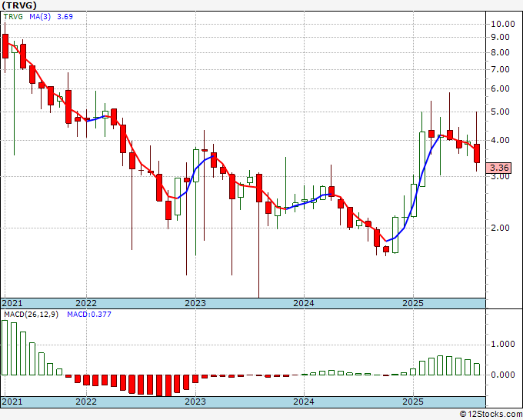The height and width of the screenshot is (420, 523).
Task: Click the 1.000 MACD axis label
Action: click(x=503, y=345)
